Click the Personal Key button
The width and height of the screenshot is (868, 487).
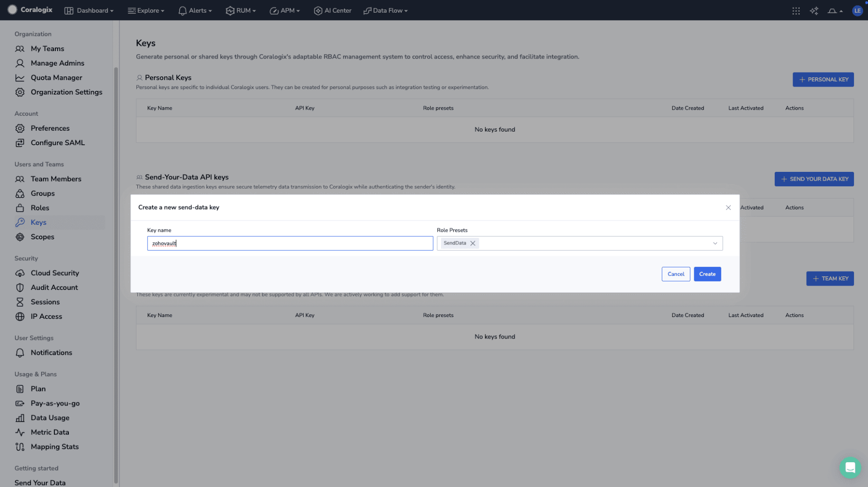pyautogui.click(x=823, y=80)
